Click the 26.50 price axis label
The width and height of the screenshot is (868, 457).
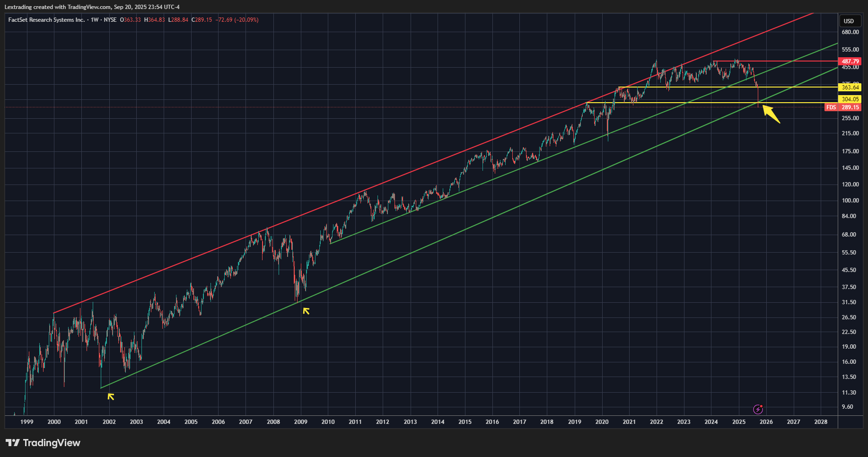(849, 317)
